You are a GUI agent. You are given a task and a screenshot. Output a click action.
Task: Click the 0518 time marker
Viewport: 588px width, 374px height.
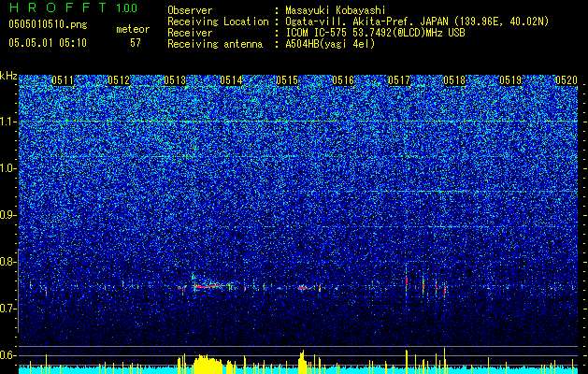[454, 80]
